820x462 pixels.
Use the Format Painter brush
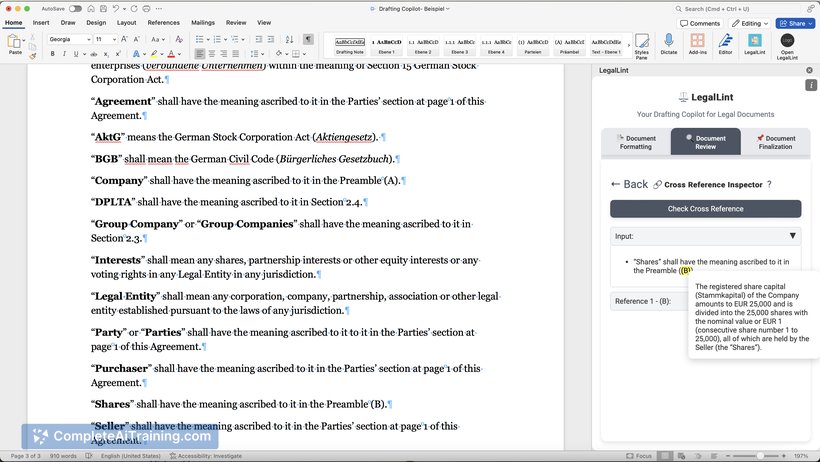tap(33, 56)
